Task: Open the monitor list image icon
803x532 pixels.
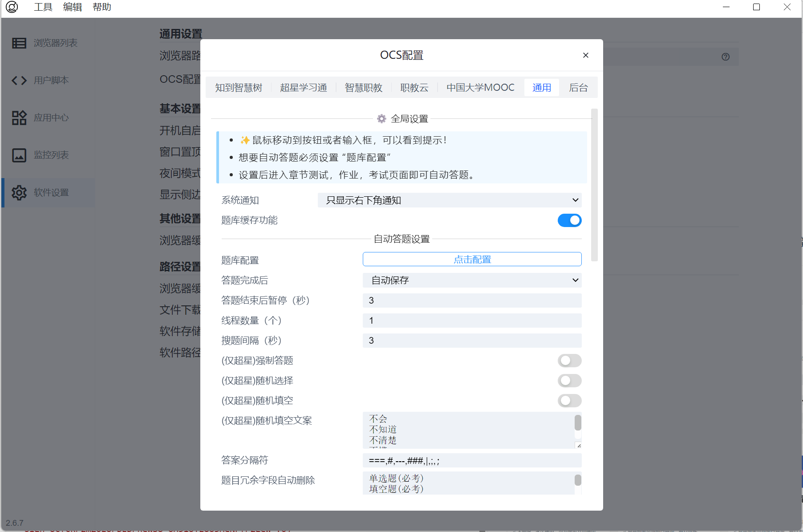Action: [x=19, y=155]
